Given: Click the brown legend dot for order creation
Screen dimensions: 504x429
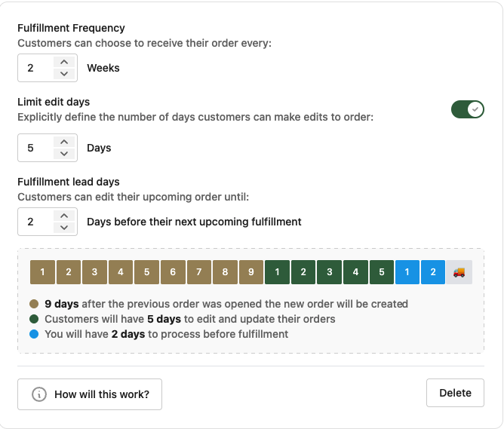Looking at the screenshot, I should (x=34, y=304).
